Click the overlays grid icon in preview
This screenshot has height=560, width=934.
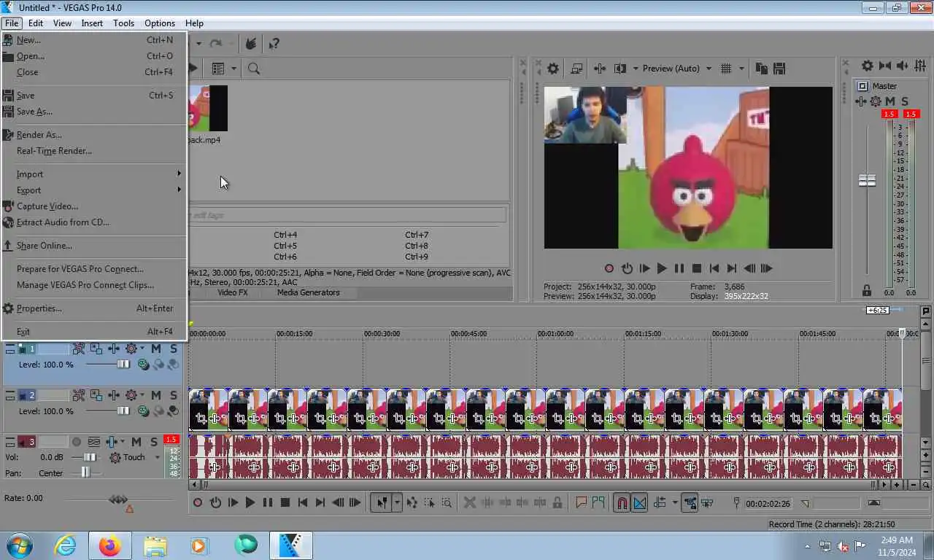coord(726,69)
